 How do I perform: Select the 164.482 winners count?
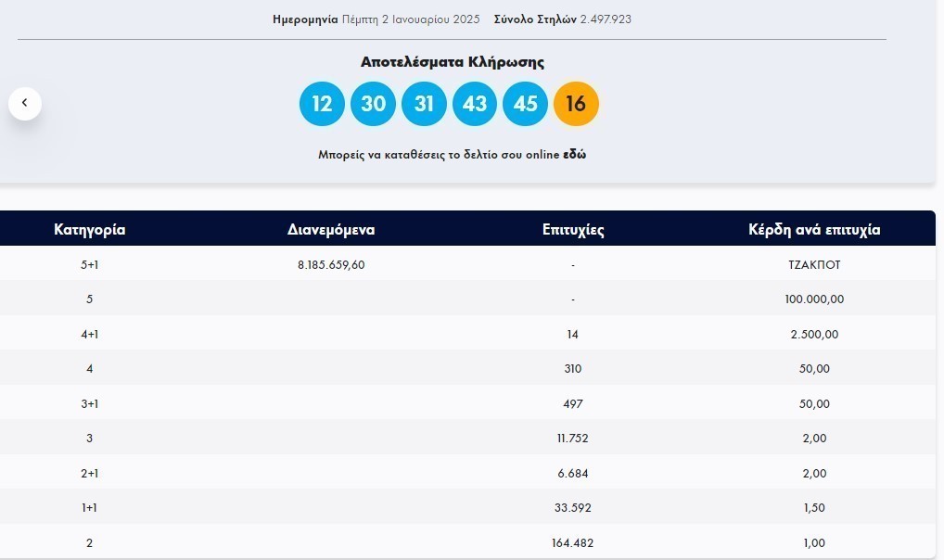[x=573, y=543]
